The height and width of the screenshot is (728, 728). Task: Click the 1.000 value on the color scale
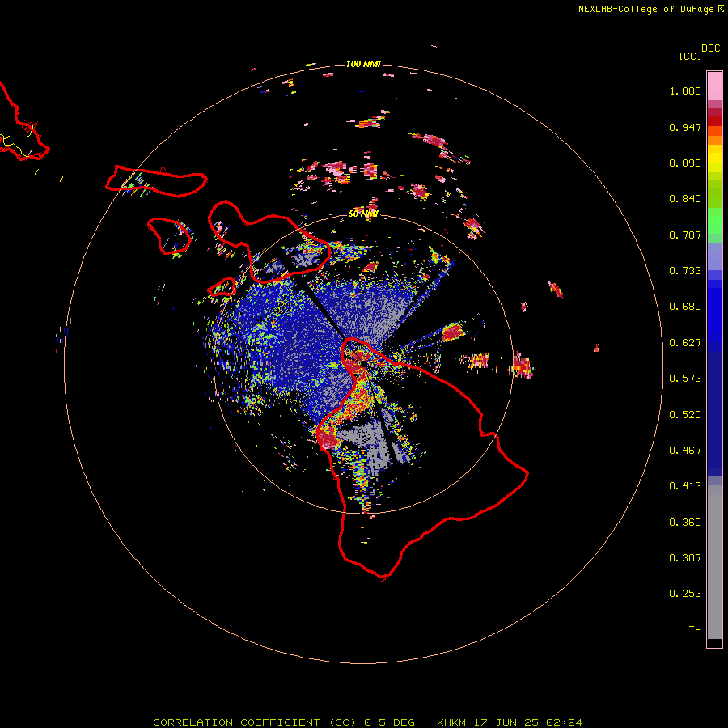(x=685, y=91)
